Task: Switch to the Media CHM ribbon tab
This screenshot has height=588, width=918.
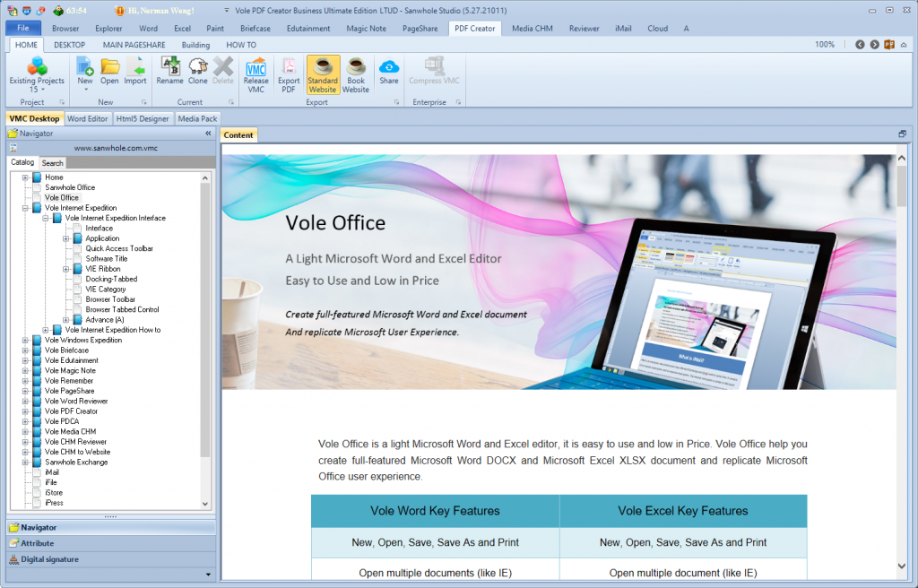Action: click(x=533, y=28)
